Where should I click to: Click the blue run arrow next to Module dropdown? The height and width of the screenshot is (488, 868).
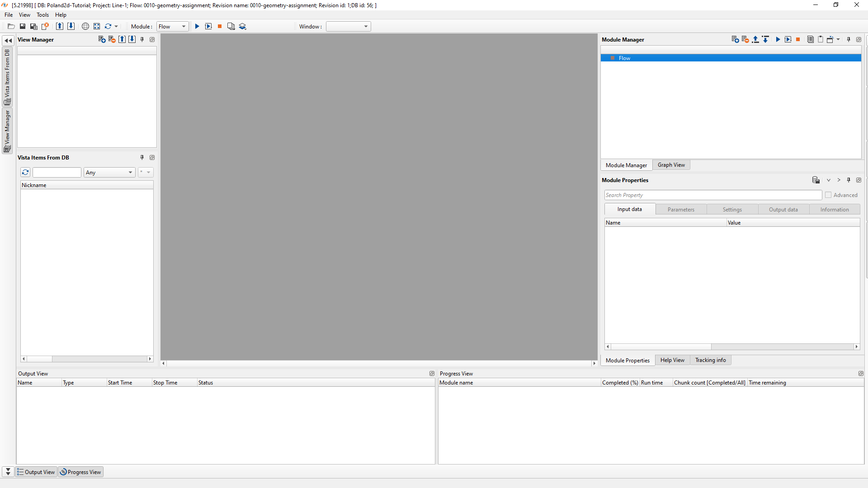[x=197, y=27]
